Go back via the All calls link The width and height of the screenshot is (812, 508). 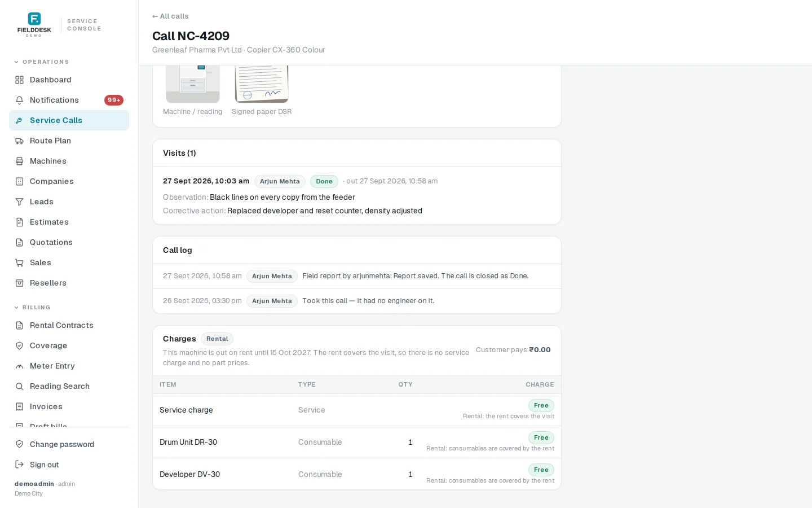[x=170, y=16]
